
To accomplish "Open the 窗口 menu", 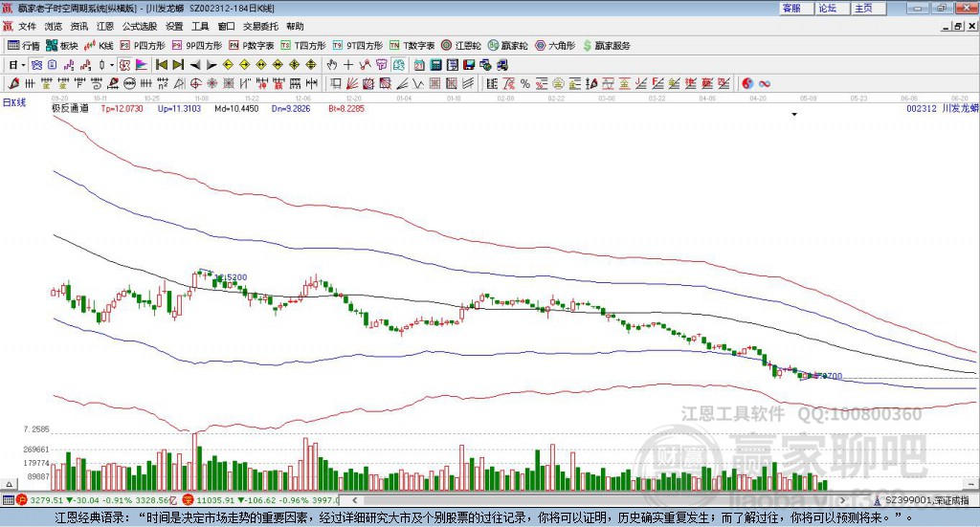I will click(226, 26).
